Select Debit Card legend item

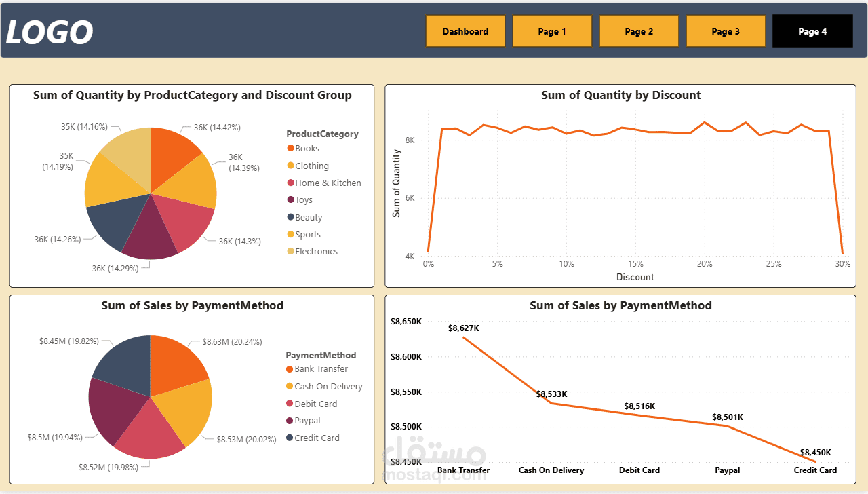click(x=312, y=404)
